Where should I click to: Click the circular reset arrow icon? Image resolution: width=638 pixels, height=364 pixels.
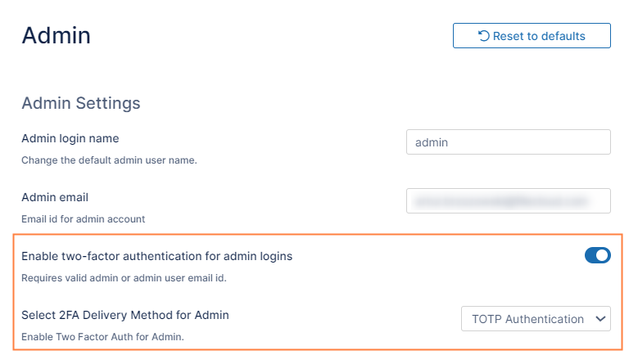click(x=483, y=36)
